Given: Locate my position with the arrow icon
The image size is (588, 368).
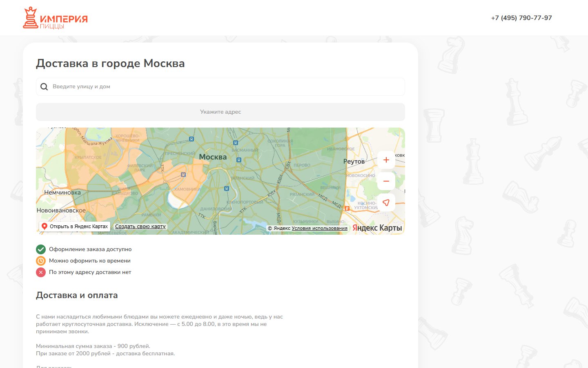Looking at the screenshot, I should tap(386, 202).
